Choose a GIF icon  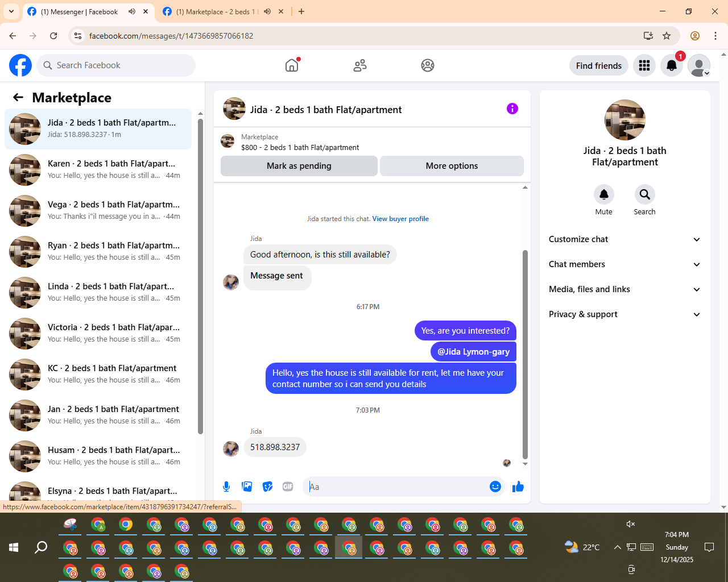tap(288, 487)
